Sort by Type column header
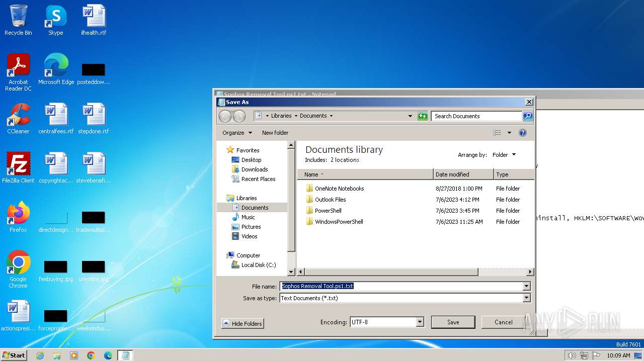 click(x=514, y=174)
